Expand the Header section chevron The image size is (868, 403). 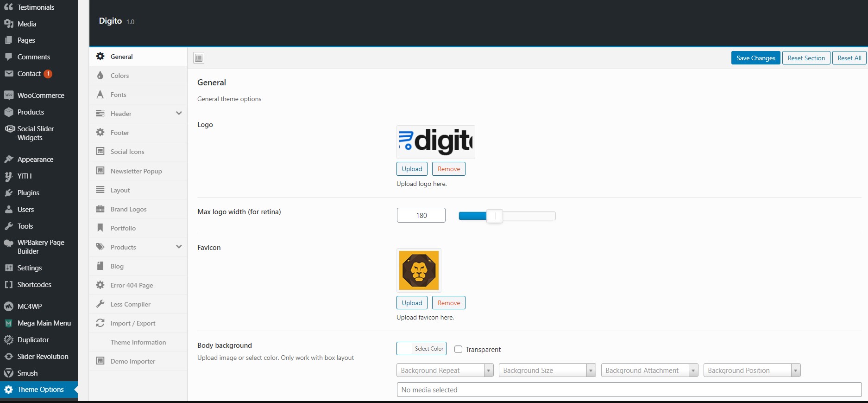pos(179,114)
